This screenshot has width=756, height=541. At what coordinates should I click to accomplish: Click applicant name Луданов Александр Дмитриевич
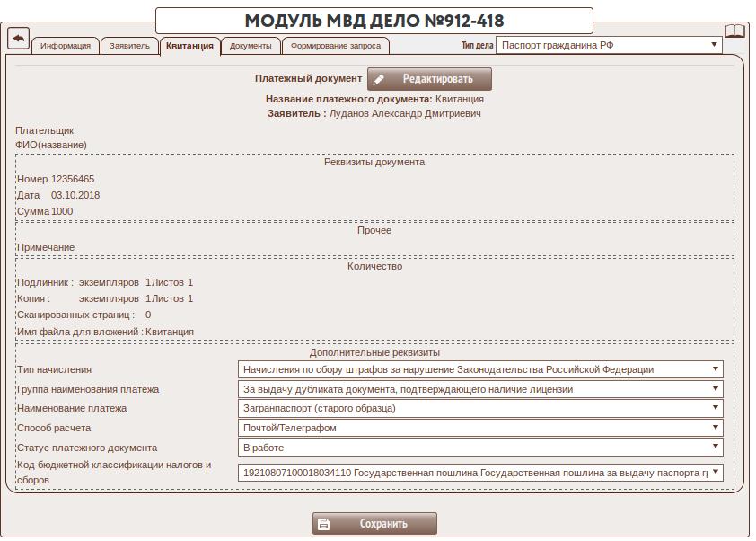(406, 114)
